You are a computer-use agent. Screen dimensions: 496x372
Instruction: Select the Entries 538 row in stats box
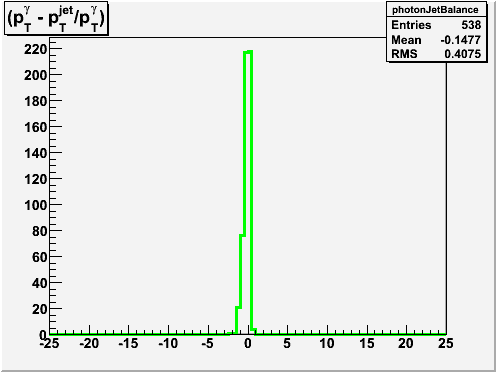[436, 25]
